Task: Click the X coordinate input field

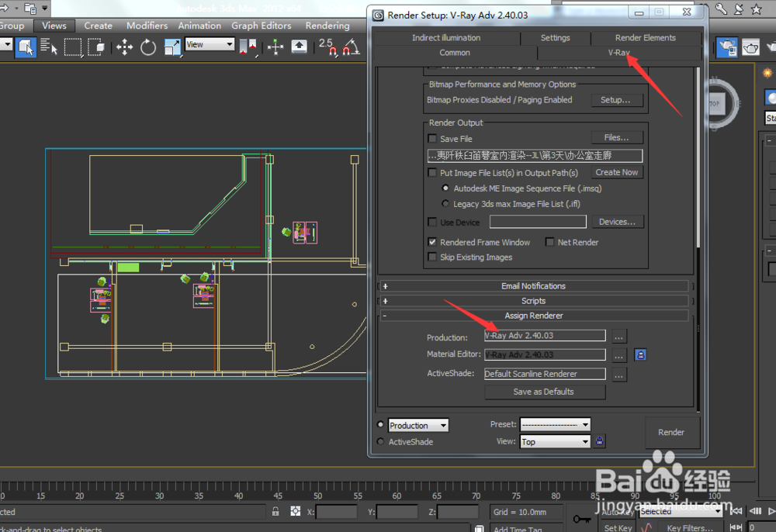Action: click(x=336, y=512)
